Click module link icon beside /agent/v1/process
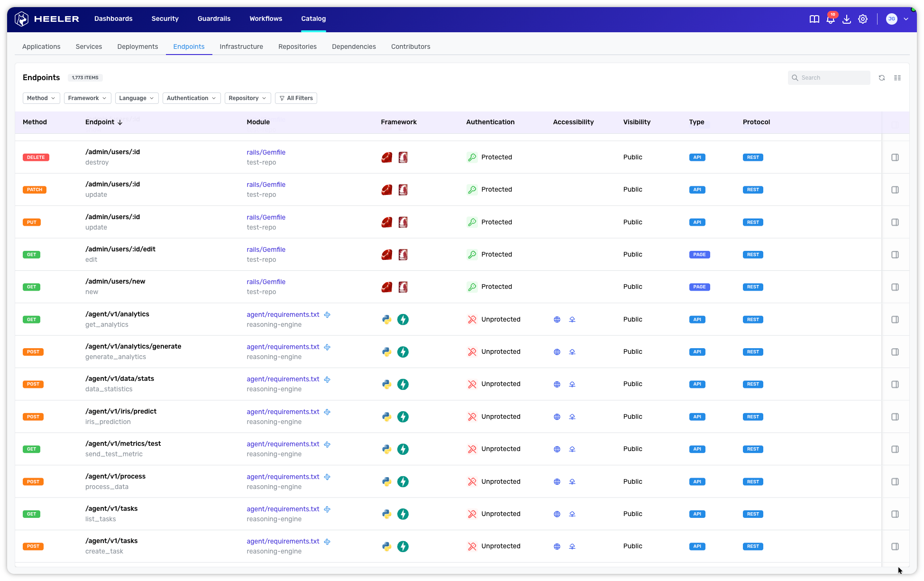The height and width of the screenshot is (581, 924). coord(327,477)
